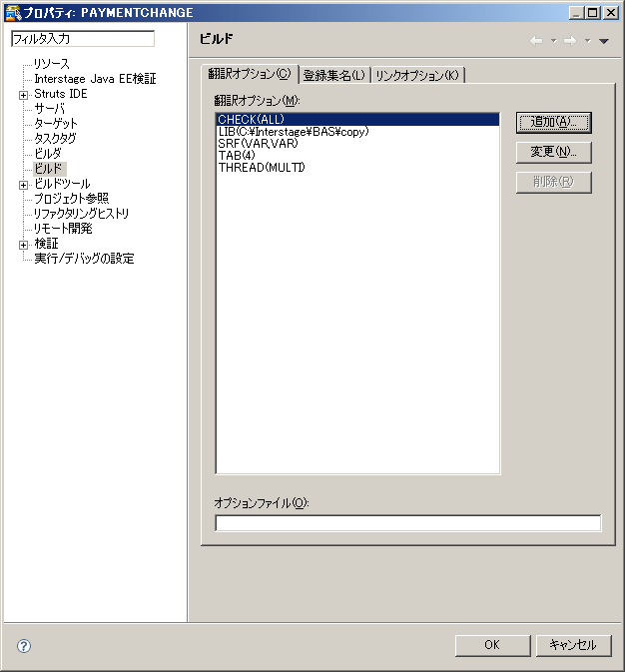Viewport: 625px width, 672px height.
Task: Switch to the 登録集名(L) tab
Action: (x=333, y=76)
